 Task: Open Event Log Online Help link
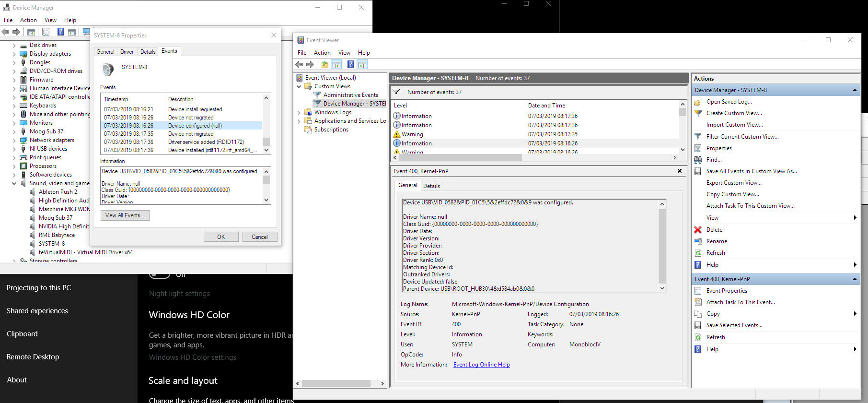coord(482,365)
